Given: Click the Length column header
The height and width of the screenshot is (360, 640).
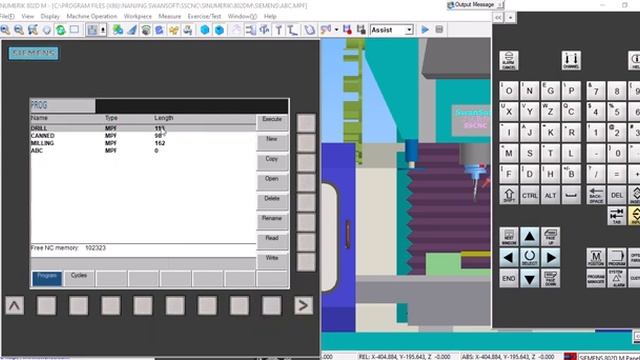Looking at the screenshot, I should [164, 118].
